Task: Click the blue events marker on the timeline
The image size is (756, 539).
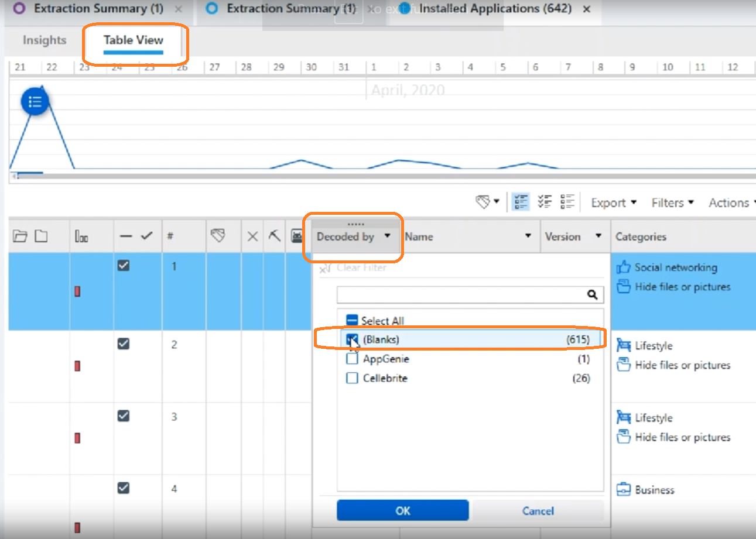Action: click(x=35, y=101)
